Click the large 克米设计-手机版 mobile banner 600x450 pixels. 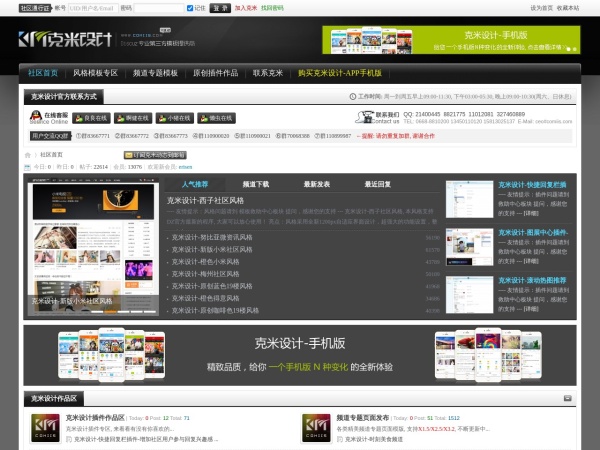300,355
